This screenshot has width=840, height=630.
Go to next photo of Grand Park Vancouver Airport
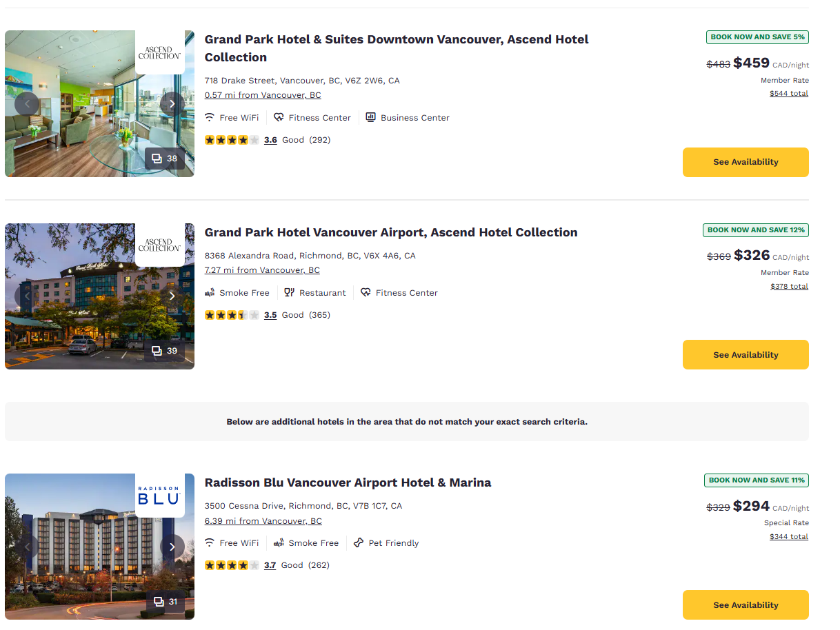click(172, 296)
